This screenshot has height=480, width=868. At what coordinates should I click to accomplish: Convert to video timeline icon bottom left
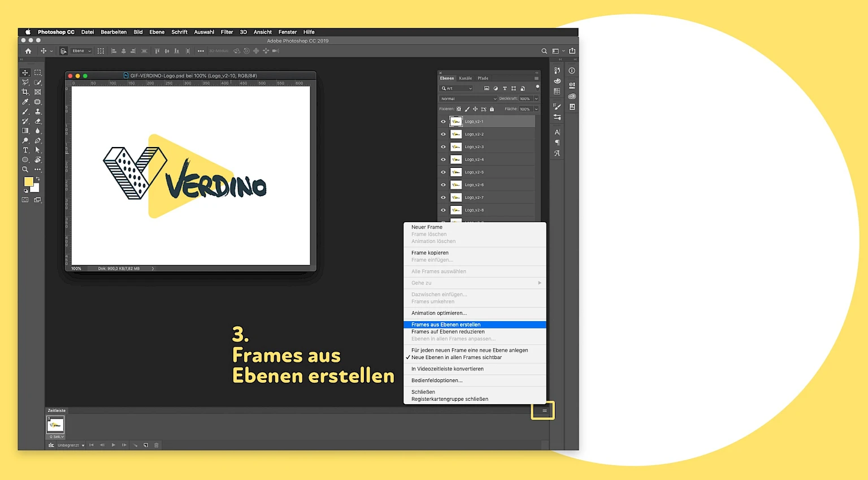coord(51,445)
